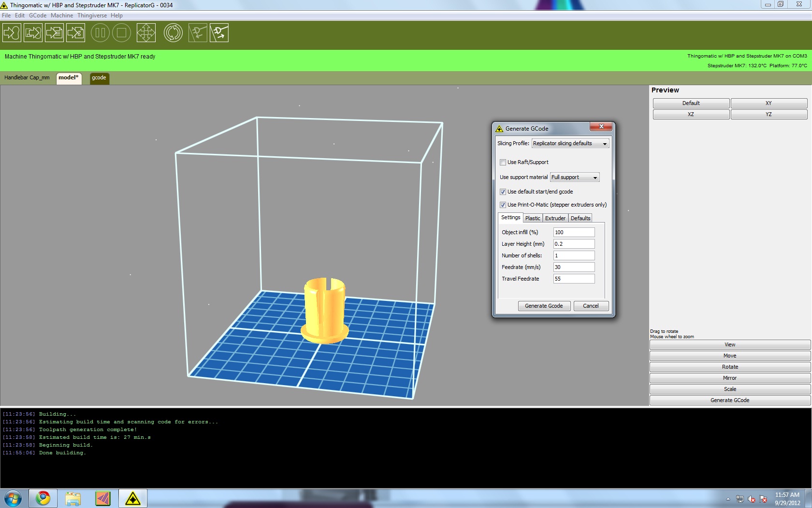Set preview to Default view
Viewport: 812px width, 508px height.
(691, 104)
